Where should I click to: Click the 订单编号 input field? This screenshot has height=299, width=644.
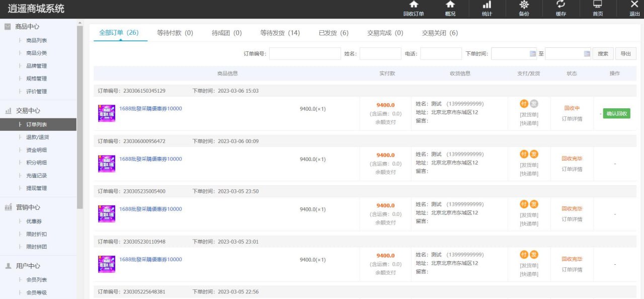pyautogui.click(x=305, y=54)
